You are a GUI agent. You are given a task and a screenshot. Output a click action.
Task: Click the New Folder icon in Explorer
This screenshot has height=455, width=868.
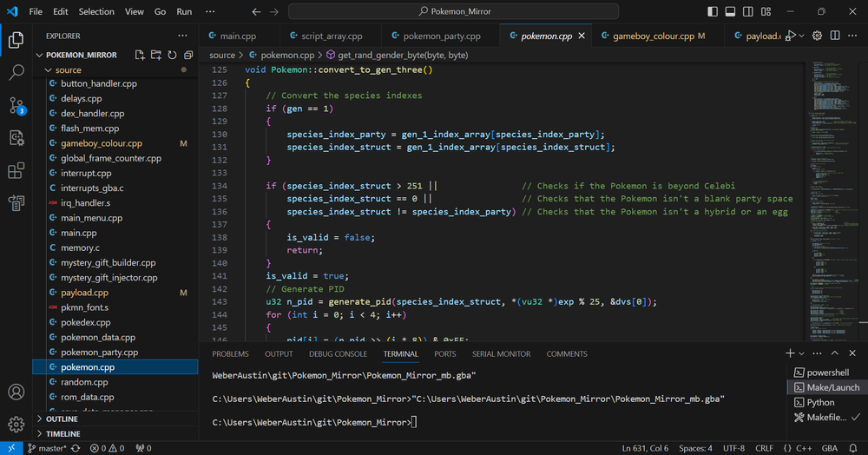[156, 55]
